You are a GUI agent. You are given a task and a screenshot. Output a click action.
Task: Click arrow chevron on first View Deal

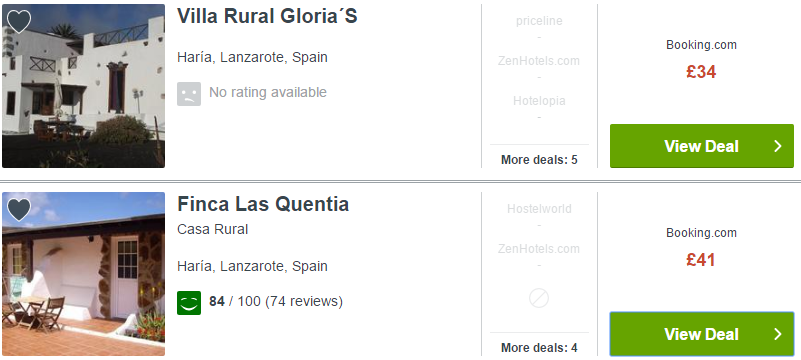pos(778,146)
